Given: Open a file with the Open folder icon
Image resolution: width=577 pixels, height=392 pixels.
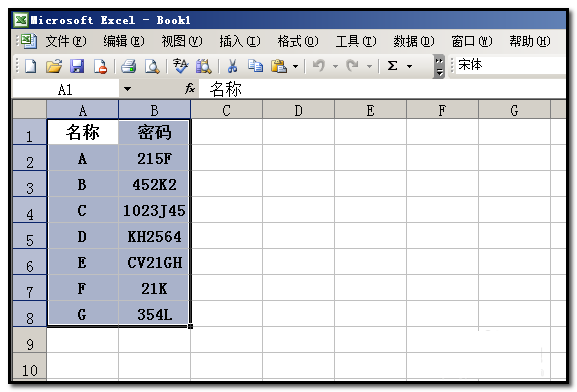Looking at the screenshot, I should (54, 66).
